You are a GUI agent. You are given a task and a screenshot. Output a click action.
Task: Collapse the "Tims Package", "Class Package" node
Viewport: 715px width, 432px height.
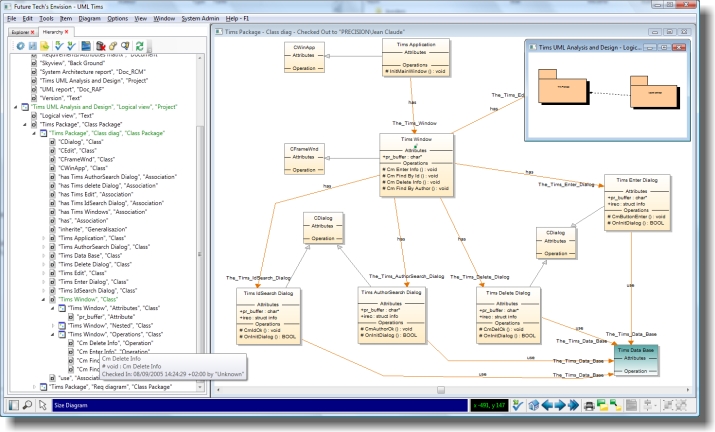coord(25,124)
